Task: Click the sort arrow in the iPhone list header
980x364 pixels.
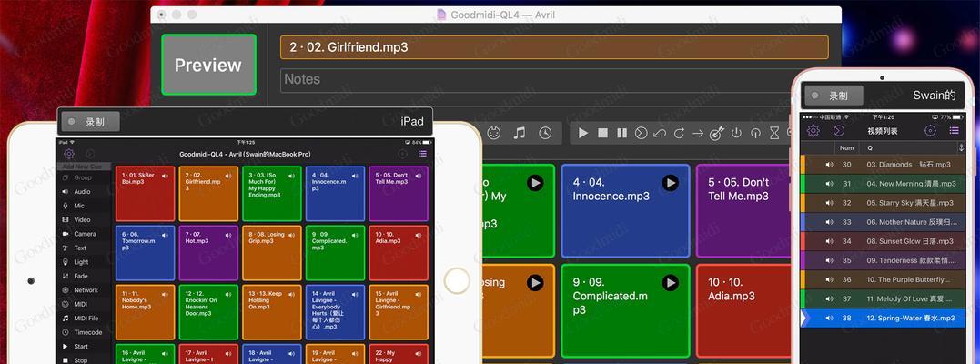Action: (x=961, y=147)
